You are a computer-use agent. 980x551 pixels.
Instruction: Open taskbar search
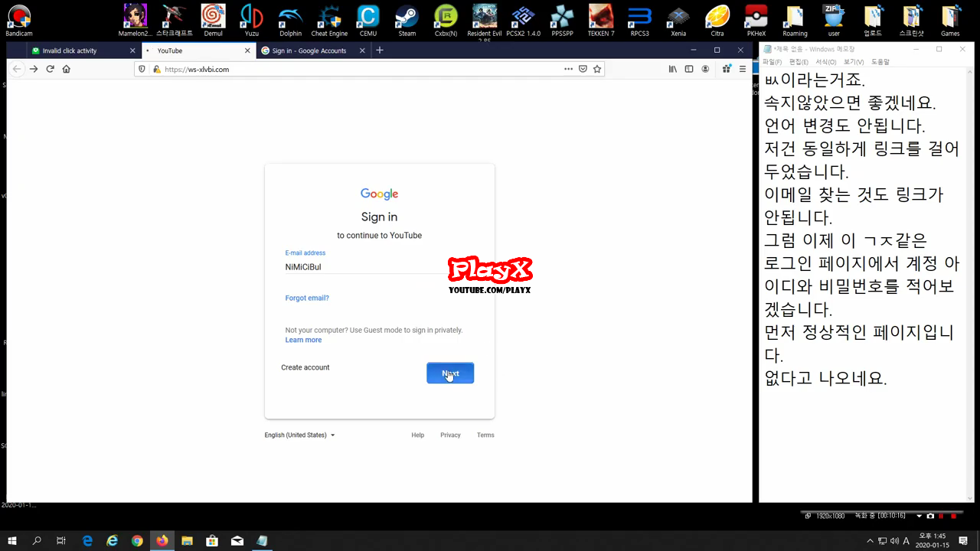pos(37,540)
